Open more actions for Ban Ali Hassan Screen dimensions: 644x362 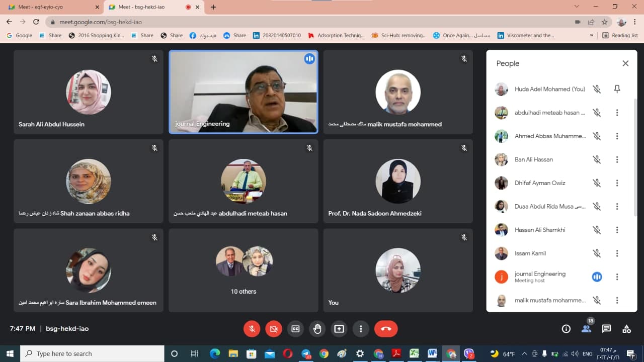click(617, 159)
